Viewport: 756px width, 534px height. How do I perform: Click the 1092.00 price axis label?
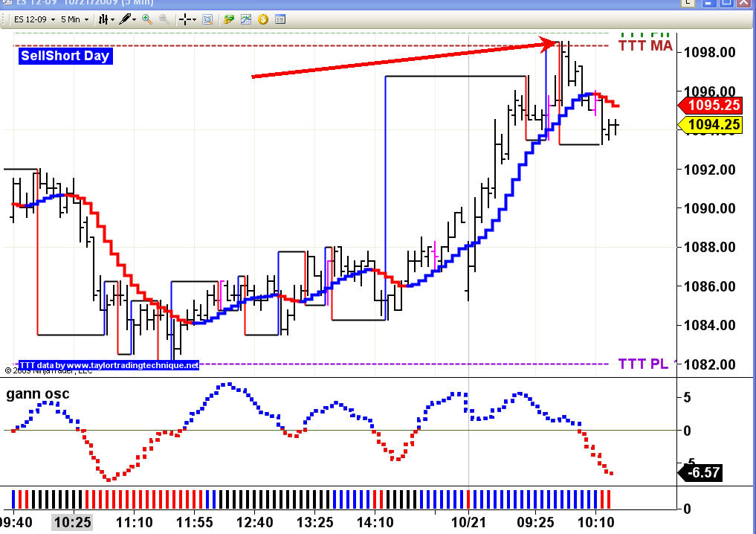[710, 170]
